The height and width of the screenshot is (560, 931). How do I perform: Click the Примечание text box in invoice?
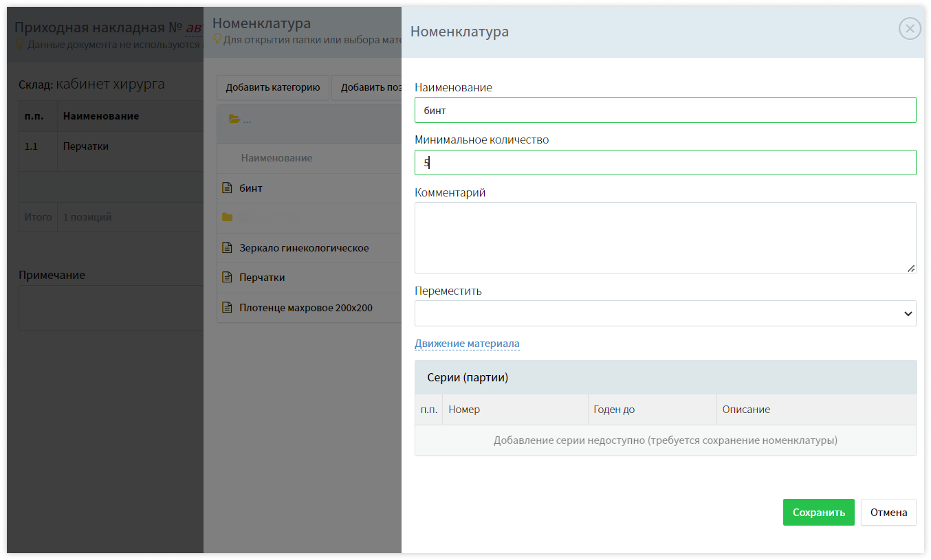pos(111,308)
